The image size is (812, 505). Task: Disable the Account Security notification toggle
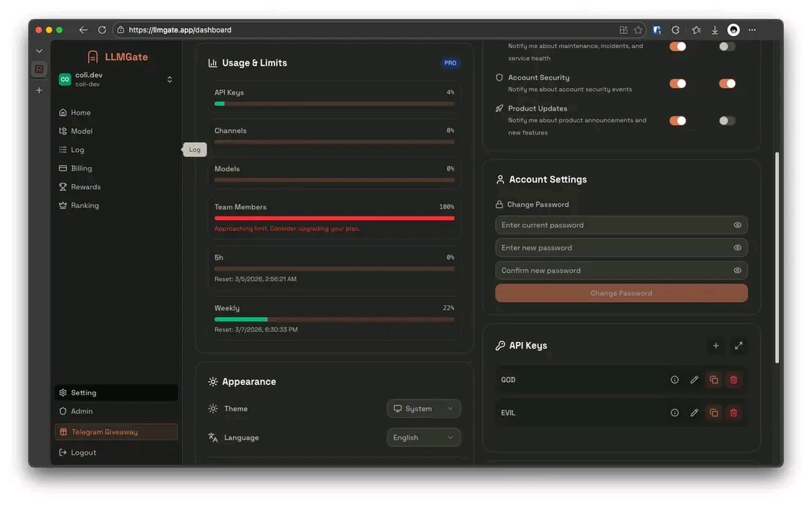[x=677, y=83]
